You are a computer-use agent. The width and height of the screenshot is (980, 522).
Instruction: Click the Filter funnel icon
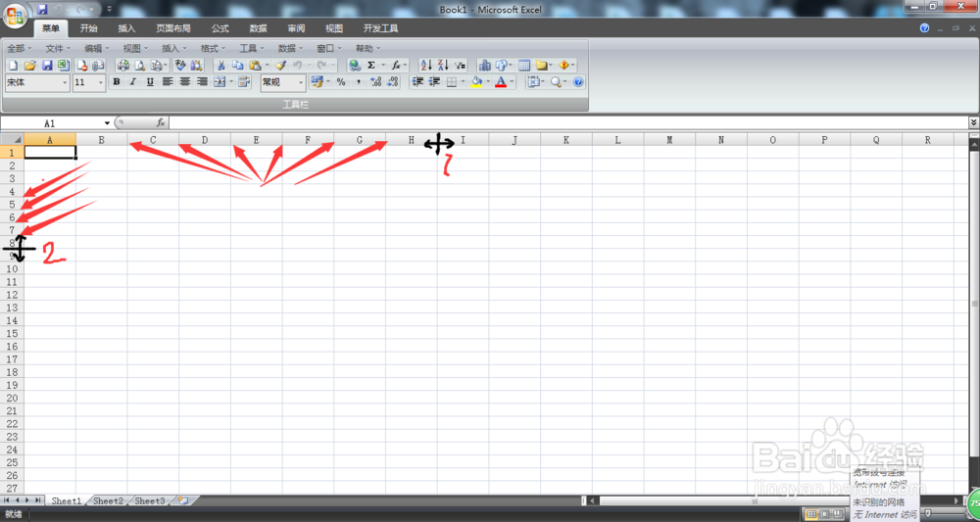coord(460,65)
